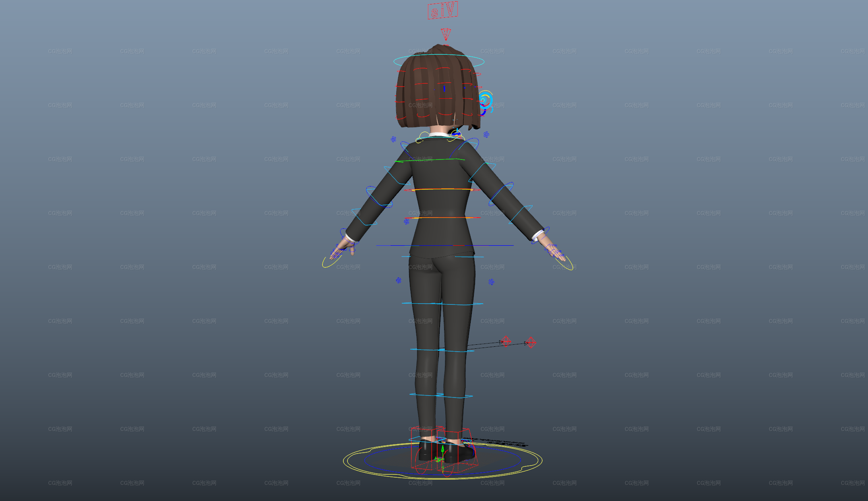
Task: Pick the cyan square on right forearm
Action: [x=520, y=215]
